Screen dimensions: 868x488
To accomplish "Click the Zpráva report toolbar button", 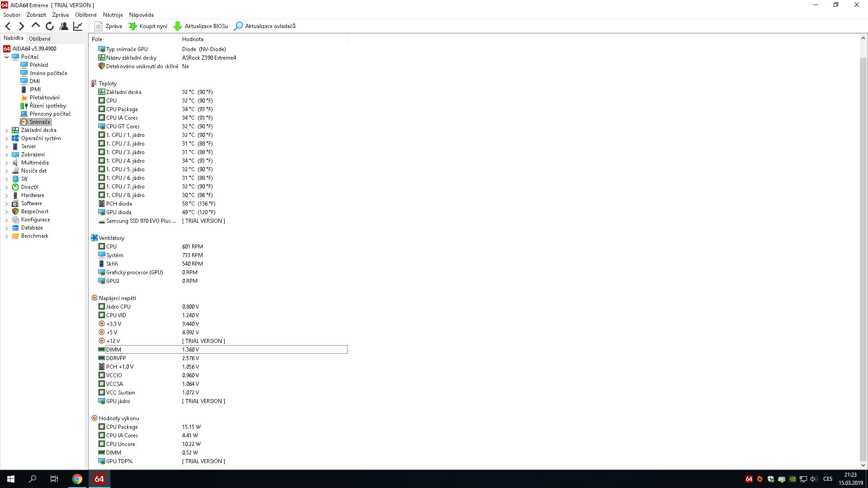I will coord(108,26).
